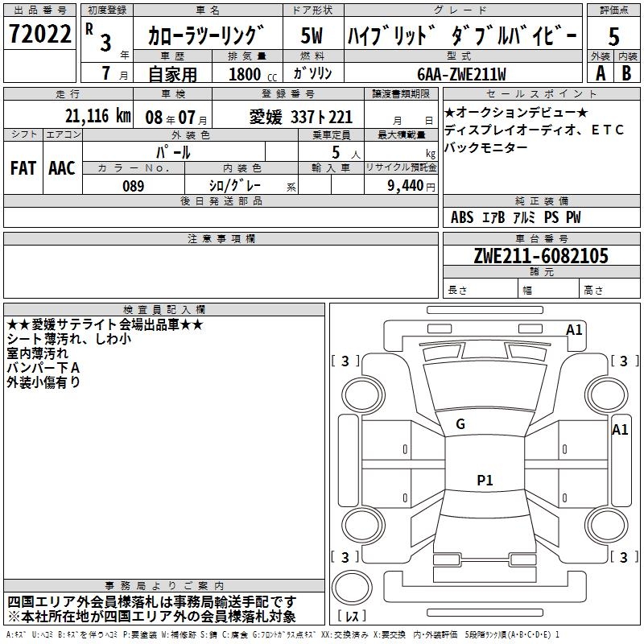Select the car name カローラツーリング

205,35
